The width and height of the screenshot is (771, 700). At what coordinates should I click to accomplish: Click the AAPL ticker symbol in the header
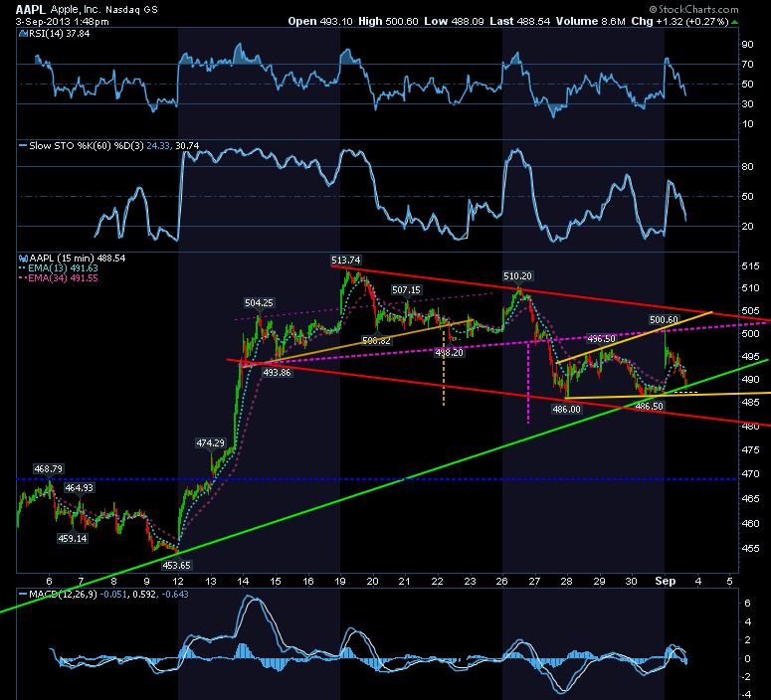pyautogui.click(x=31, y=9)
